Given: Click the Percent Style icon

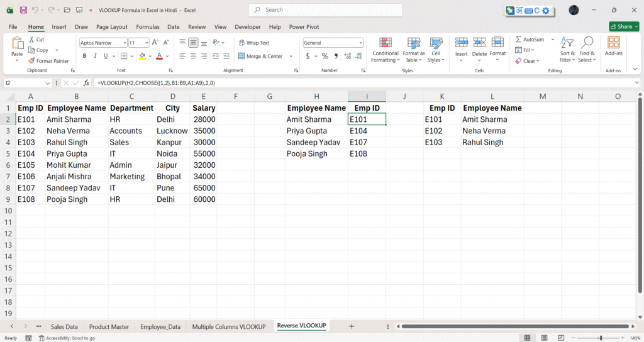Looking at the screenshot, I should pos(325,56).
